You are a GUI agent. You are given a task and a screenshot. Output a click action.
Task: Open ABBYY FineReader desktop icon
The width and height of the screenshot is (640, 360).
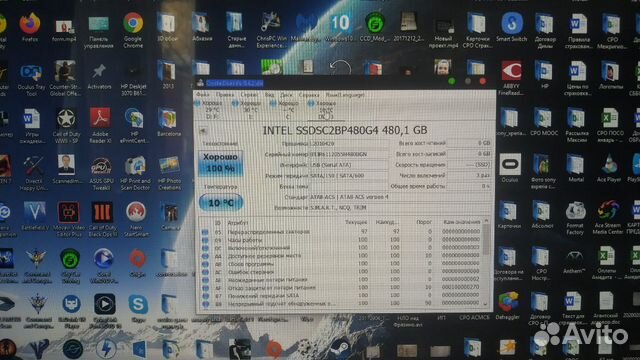(511, 78)
